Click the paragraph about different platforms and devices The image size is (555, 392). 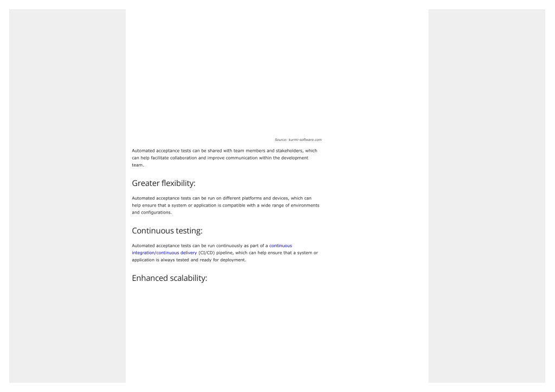[225, 205]
